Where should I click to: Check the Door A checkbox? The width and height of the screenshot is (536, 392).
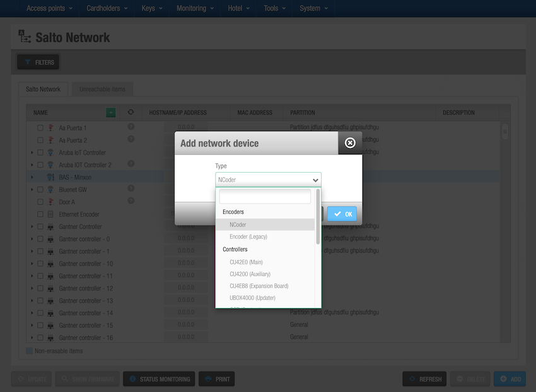[x=40, y=202]
